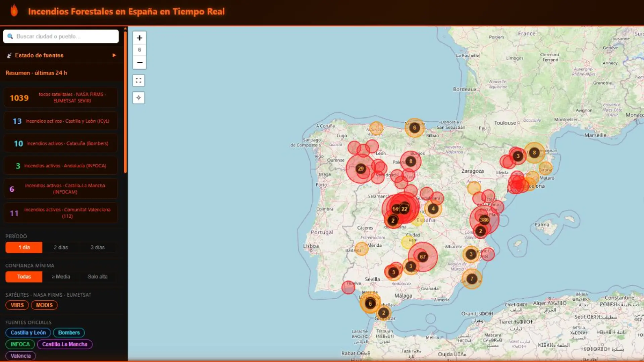644x362 pixels.
Task: Open the 11 incendios Comunitat Valenciana card
Action: click(61, 213)
